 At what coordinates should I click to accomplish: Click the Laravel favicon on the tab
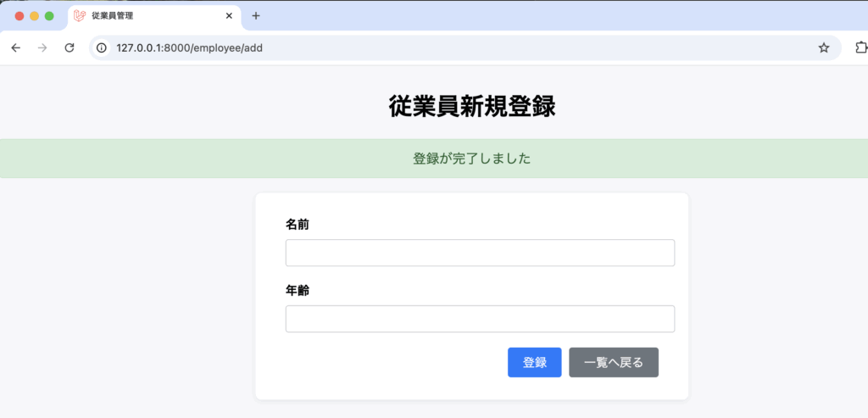[x=80, y=15]
